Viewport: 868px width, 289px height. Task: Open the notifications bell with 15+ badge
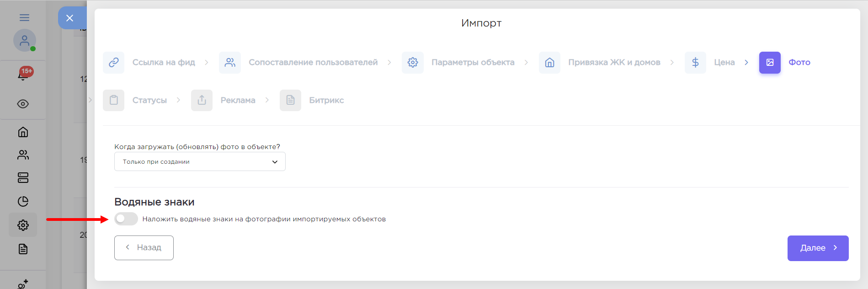pyautogui.click(x=23, y=75)
